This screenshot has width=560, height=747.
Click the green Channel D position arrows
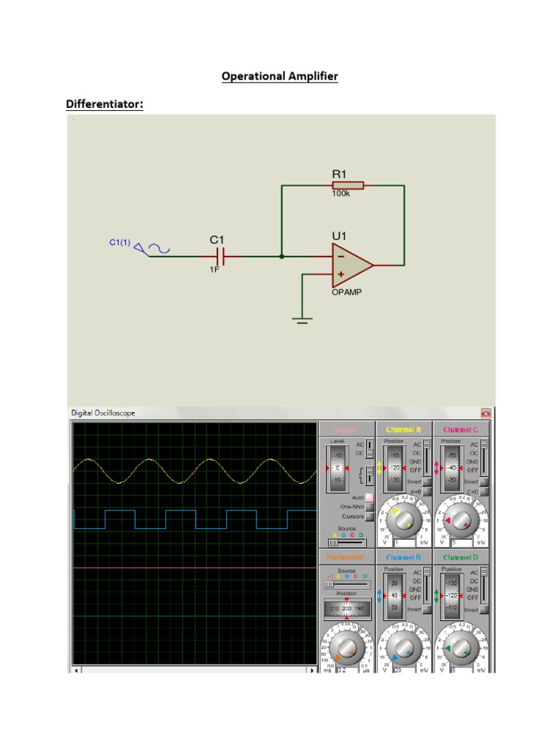click(x=436, y=596)
